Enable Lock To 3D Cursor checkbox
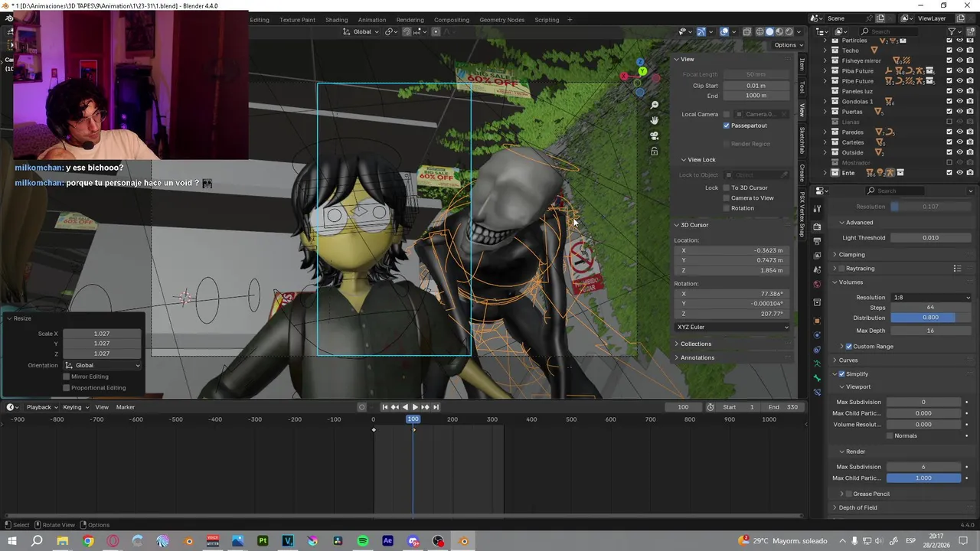 (727, 187)
